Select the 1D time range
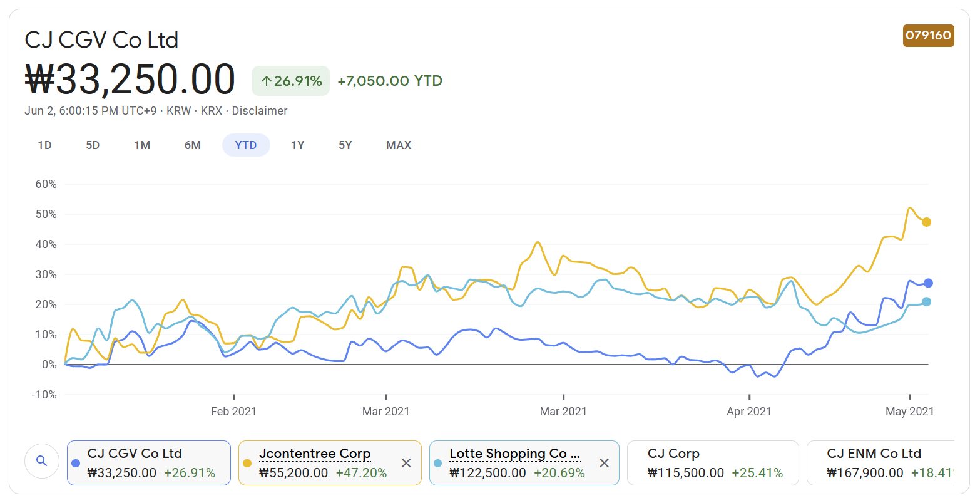Viewport: 980px width, 498px height. pos(44,145)
